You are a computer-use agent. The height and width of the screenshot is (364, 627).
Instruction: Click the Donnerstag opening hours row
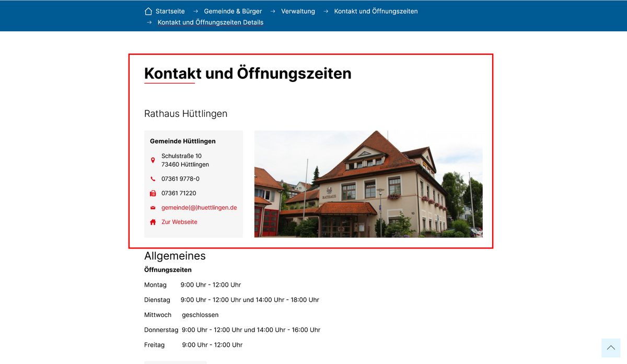[x=232, y=330]
